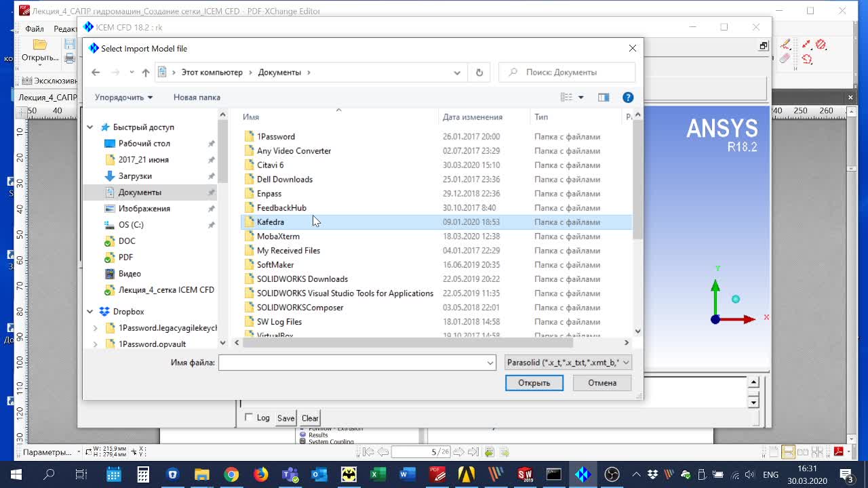Open the SolidWorks 2019 taskbar icon
The image size is (868, 488).
click(525, 474)
